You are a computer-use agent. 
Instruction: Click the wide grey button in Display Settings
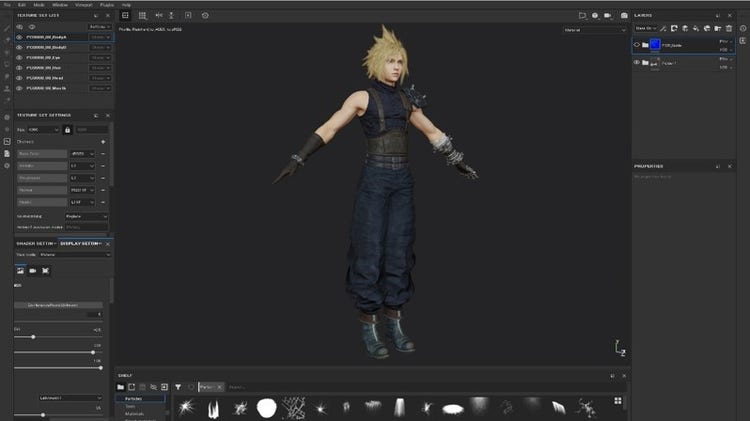click(58, 305)
